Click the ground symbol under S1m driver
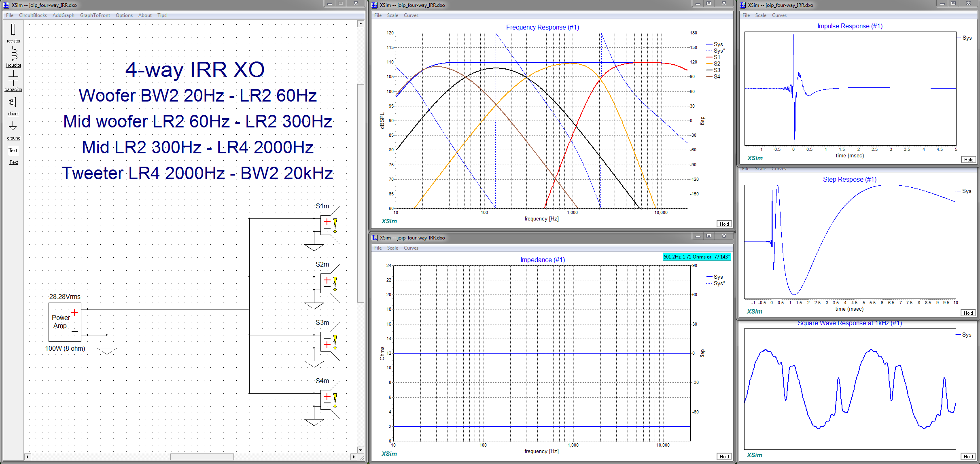 [314, 247]
